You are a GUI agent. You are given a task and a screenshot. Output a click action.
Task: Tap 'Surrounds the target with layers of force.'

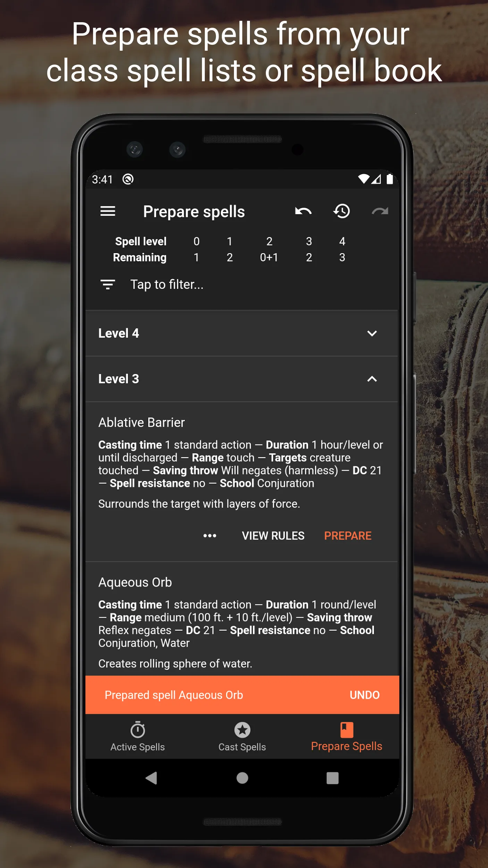click(199, 504)
